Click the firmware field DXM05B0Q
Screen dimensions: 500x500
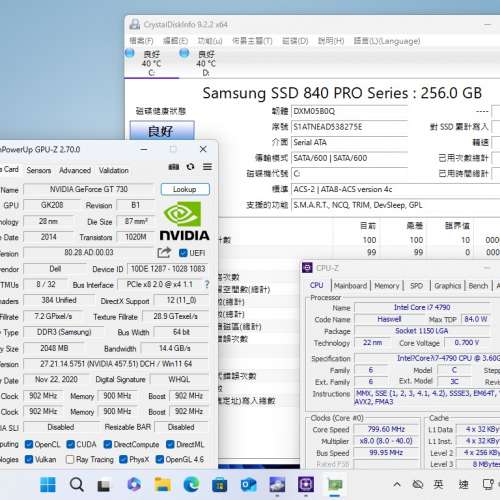(x=349, y=111)
